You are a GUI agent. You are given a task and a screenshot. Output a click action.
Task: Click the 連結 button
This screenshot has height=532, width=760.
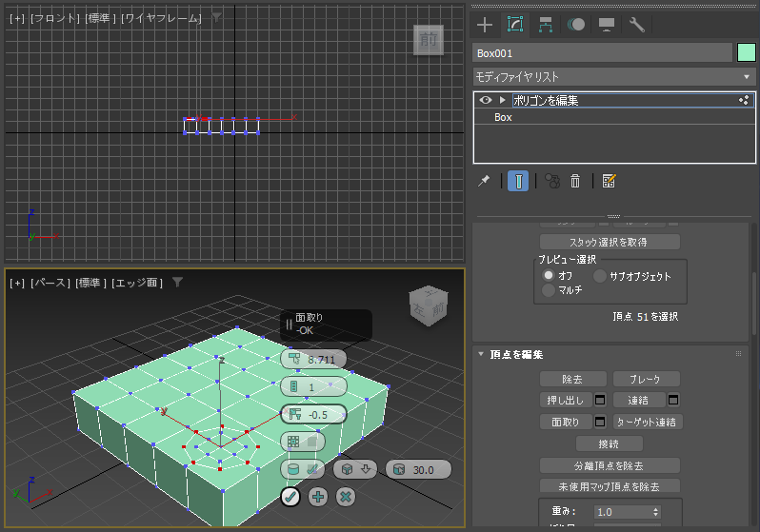click(639, 401)
